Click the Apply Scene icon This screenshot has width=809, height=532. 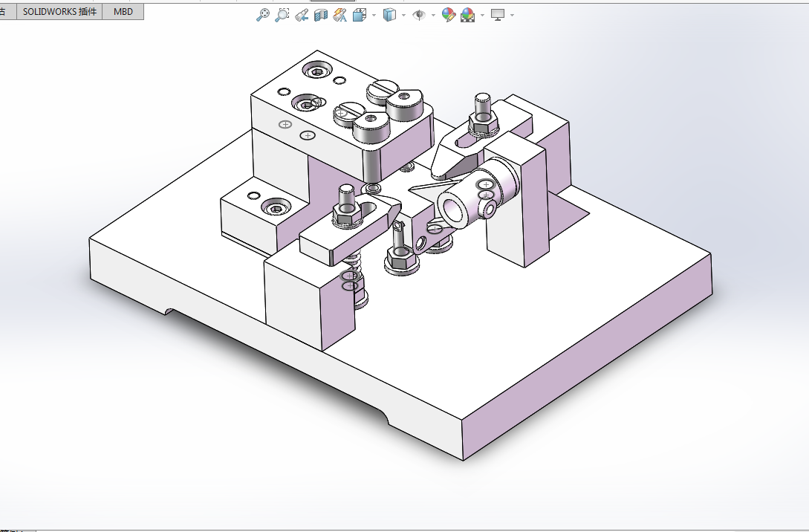(x=468, y=15)
